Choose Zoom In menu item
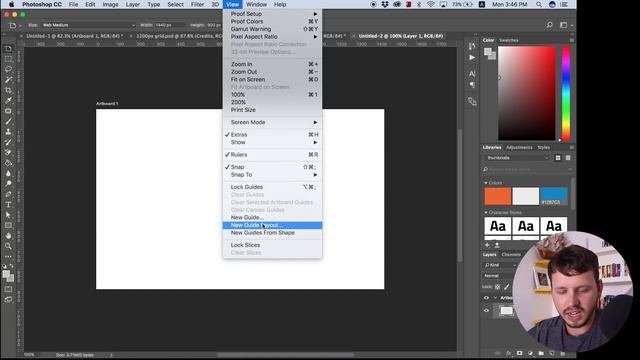Image resolution: width=640 pixels, height=360 pixels. point(272,64)
